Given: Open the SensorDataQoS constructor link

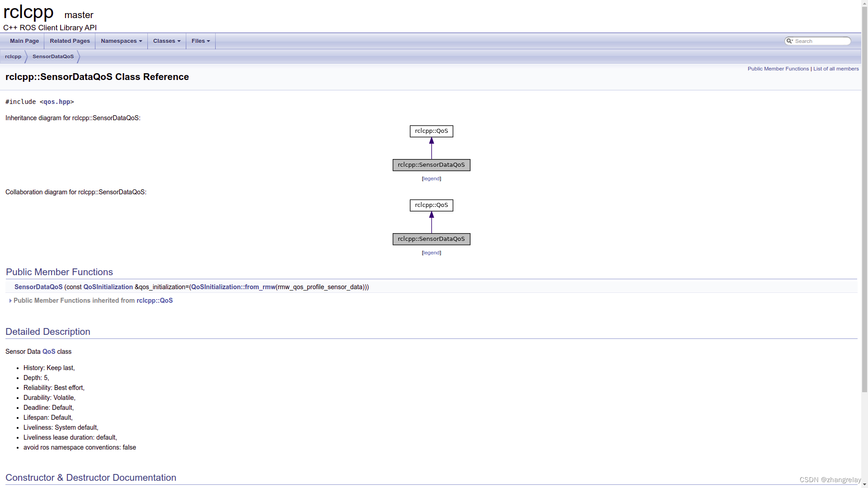Looking at the screenshot, I should pos(38,287).
